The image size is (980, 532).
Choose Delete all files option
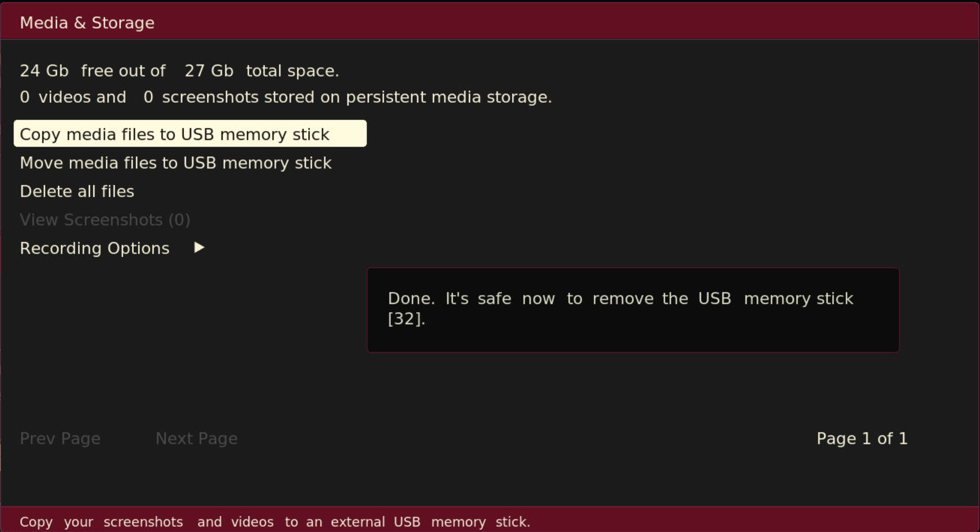[76, 191]
